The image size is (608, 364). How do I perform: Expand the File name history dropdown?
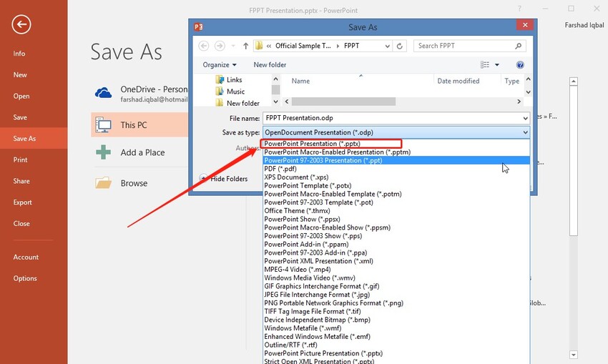coord(525,118)
